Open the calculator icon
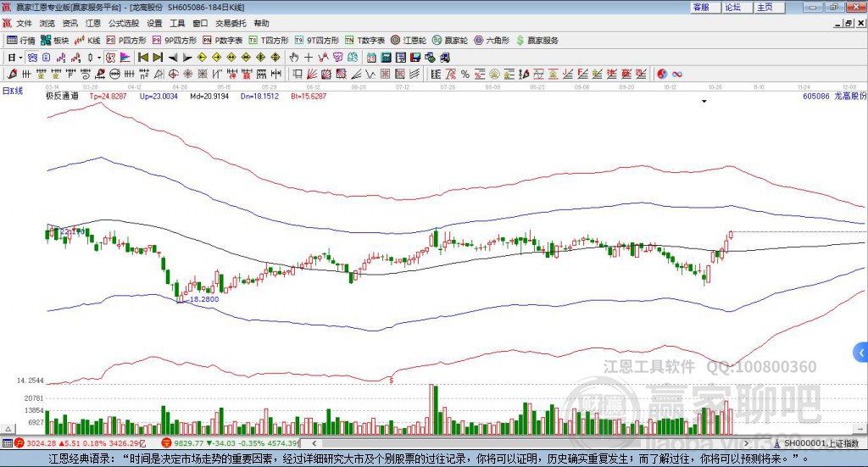The height and width of the screenshot is (467, 868). (386, 58)
